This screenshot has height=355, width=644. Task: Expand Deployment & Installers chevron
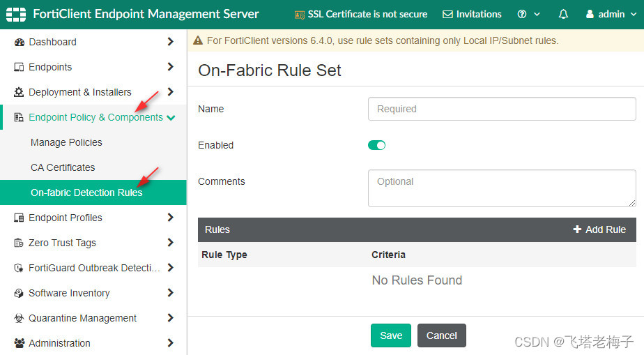pos(171,91)
